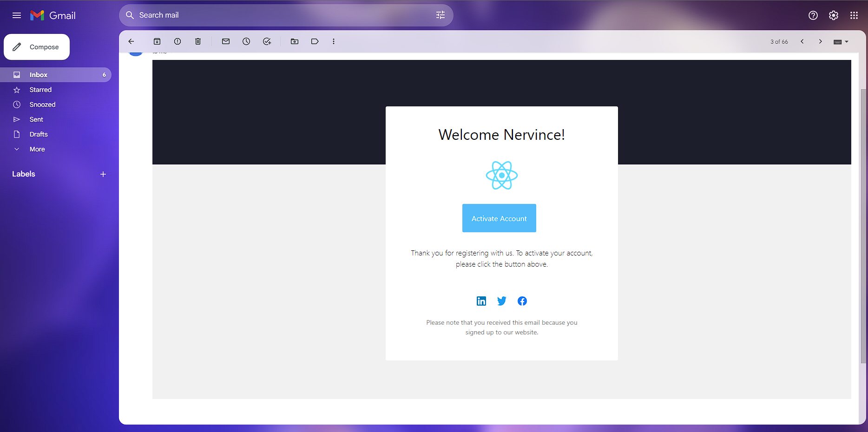The width and height of the screenshot is (868, 432).
Task: Open Twitter link in the email
Action: 502,301
